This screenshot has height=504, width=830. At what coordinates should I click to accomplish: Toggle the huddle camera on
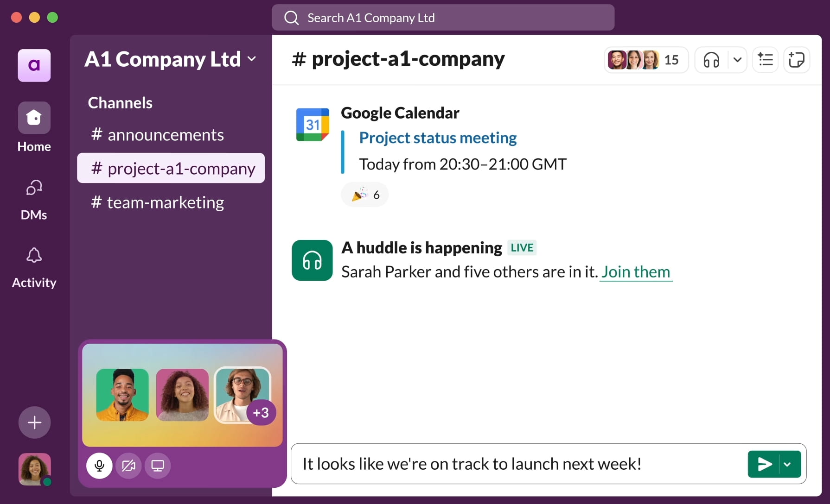(x=128, y=466)
